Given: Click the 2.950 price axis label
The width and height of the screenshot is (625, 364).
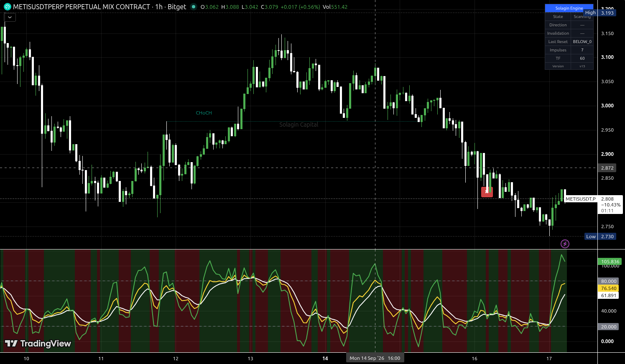Looking at the screenshot, I should pyautogui.click(x=607, y=130).
